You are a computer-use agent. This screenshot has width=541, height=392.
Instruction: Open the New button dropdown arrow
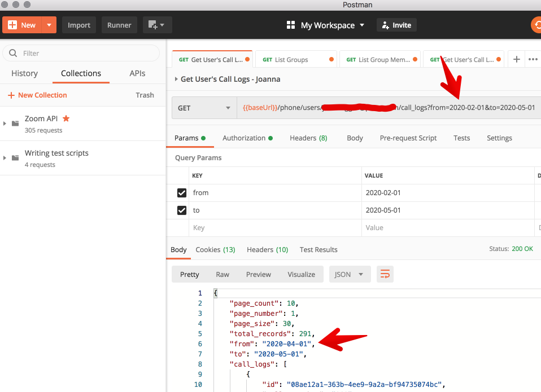[x=49, y=25]
